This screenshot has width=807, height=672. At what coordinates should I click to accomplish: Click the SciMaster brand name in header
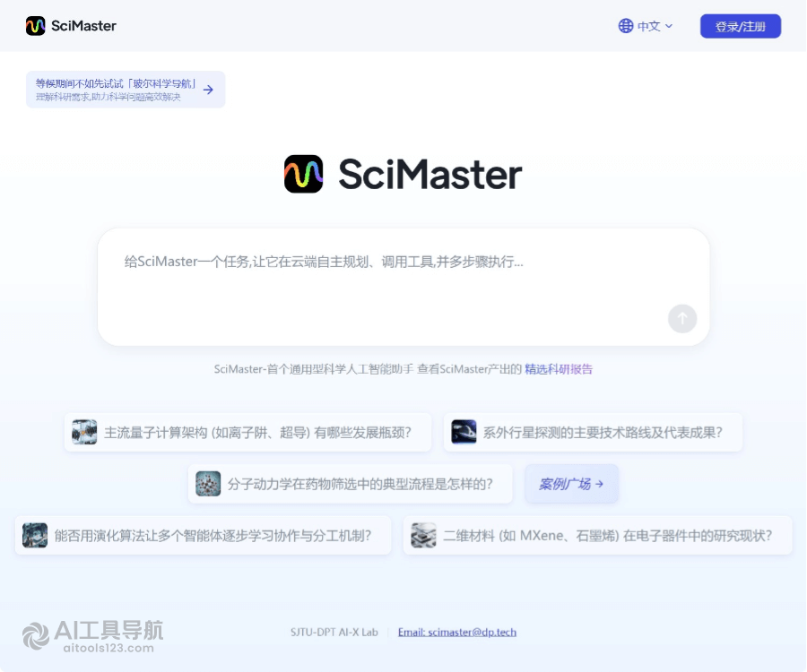pyautogui.click(x=84, y=26)
